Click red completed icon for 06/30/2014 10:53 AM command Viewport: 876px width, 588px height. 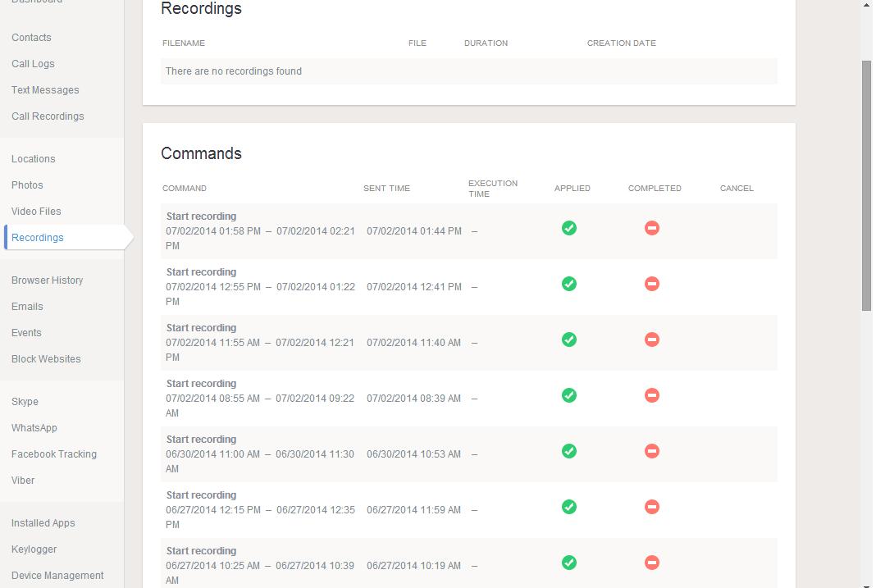(652, 451)
